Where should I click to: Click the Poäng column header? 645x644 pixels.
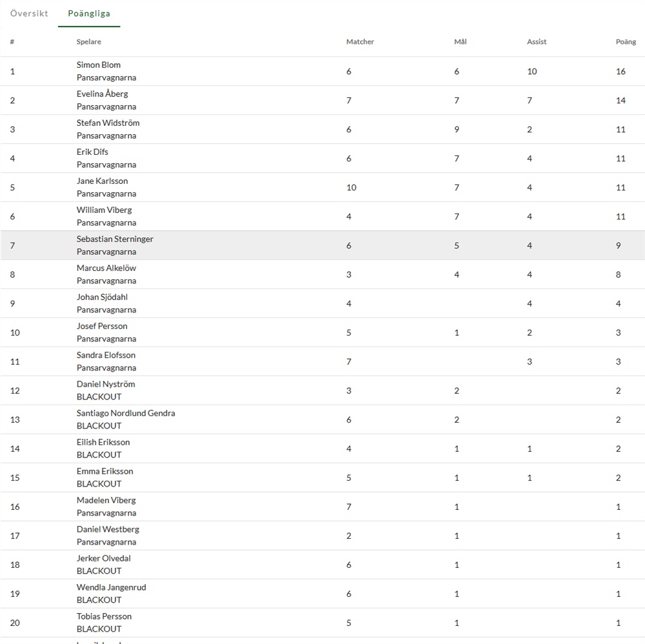625,42
